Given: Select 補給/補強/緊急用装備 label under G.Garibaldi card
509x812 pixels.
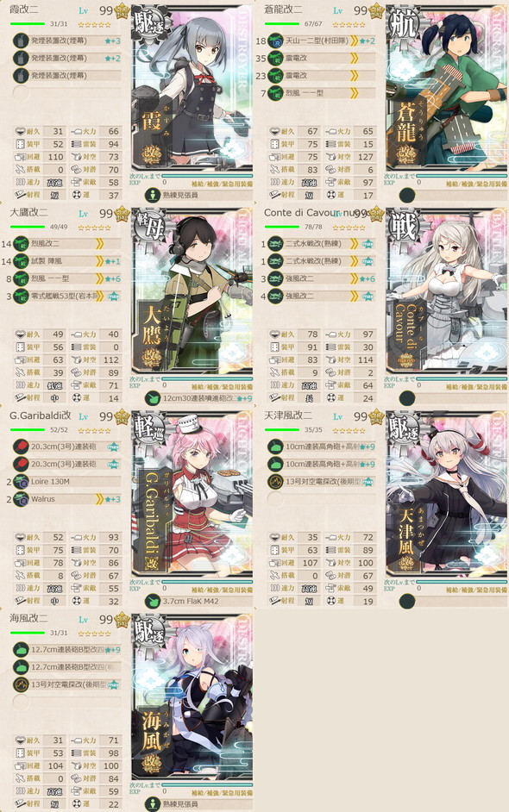Looking at the screenshot, I should (x=222, y=590).
